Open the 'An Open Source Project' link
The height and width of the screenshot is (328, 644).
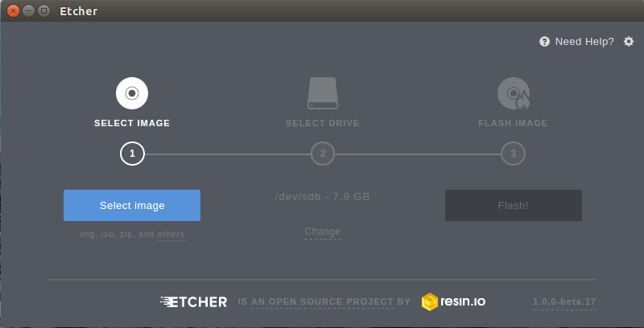tap(323, 301)
